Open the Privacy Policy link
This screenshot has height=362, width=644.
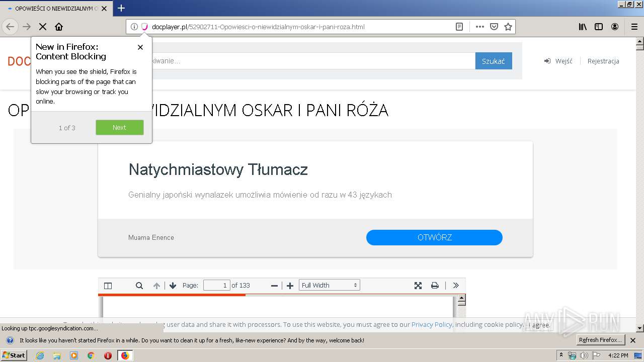432,325
